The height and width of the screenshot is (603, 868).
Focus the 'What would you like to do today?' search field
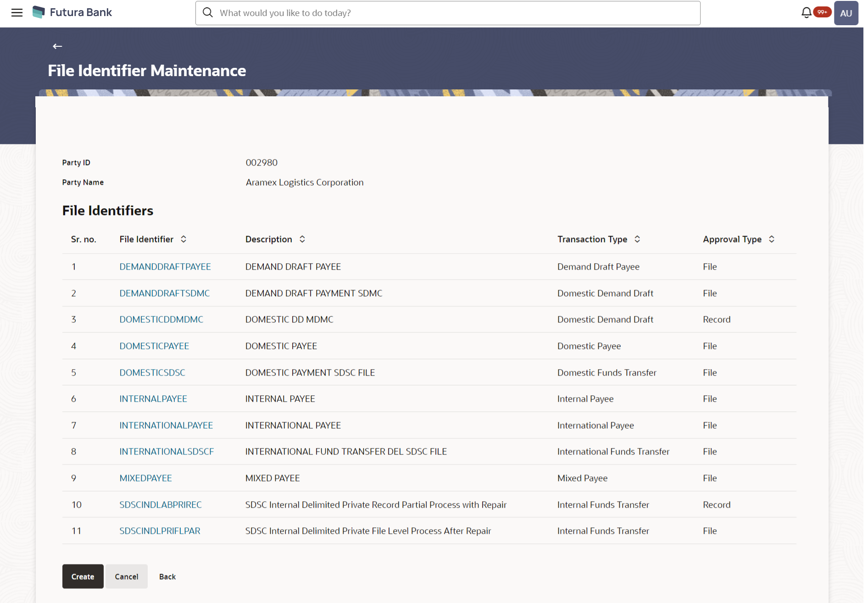coord(448,13)
